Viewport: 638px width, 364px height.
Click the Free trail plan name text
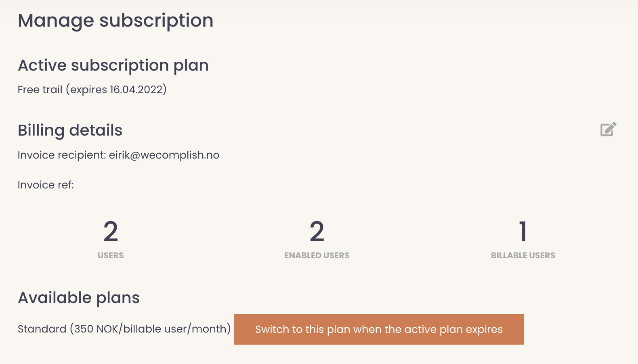(40, 90)
